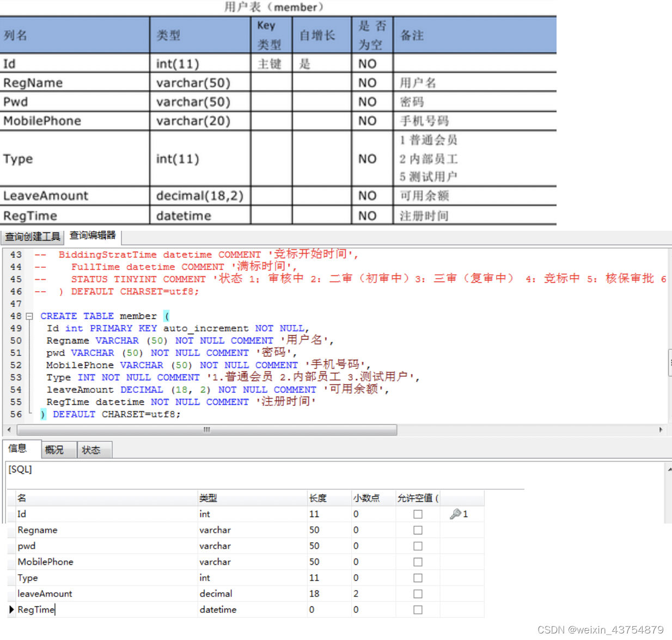Image resolution: width=672 pixels, height=640 pixels.
Task: Click the 用户表（member）table title
Action: [x=276, y=7]
